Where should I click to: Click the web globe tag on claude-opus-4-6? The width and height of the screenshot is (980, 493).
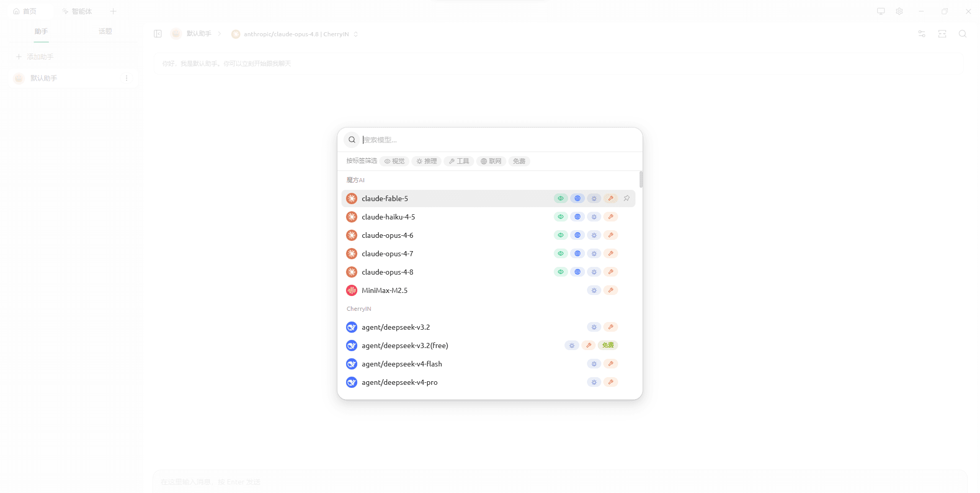coord(577,235)
